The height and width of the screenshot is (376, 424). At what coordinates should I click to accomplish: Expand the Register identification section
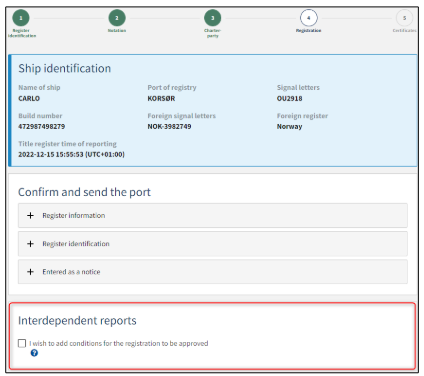pyautogui.click(x=213, y=244)
